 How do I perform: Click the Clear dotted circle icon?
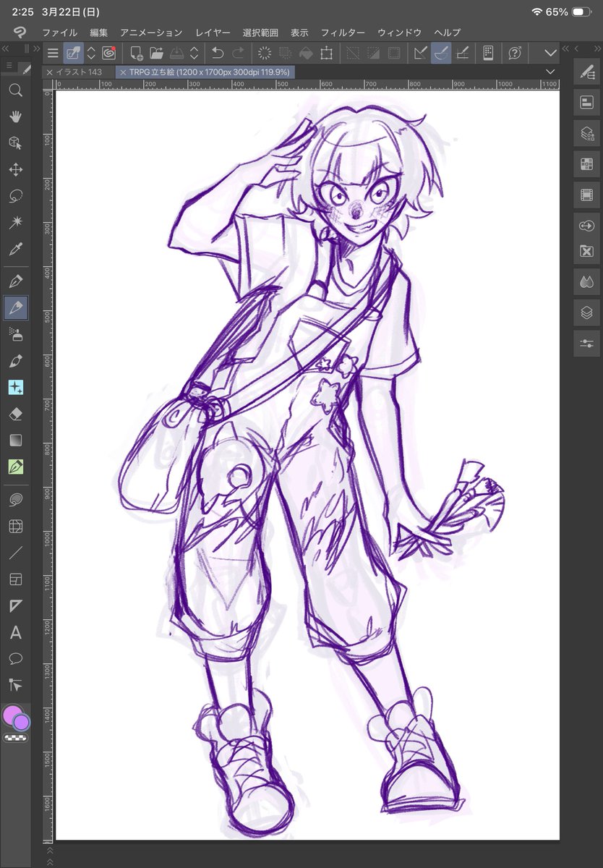[x=264, y=53]
